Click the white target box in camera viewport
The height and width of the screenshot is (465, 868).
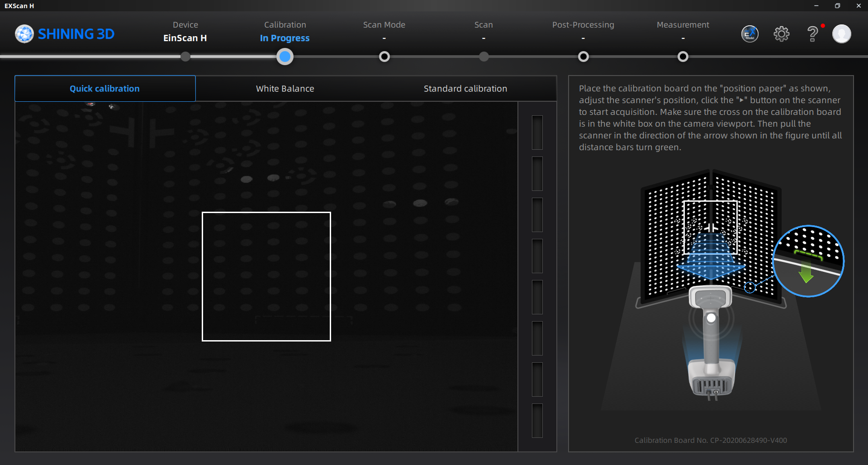coord(266,276)
